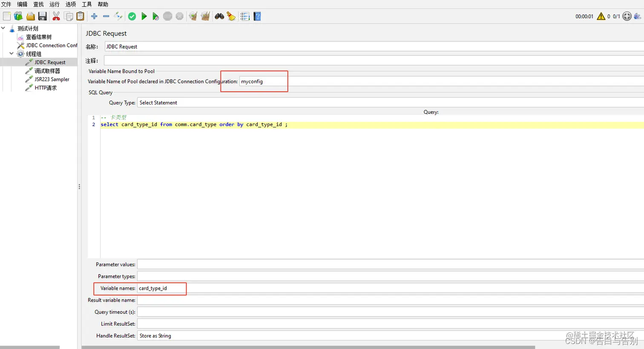Click the horizontal scrollbar below request panel

click(308, 347)
